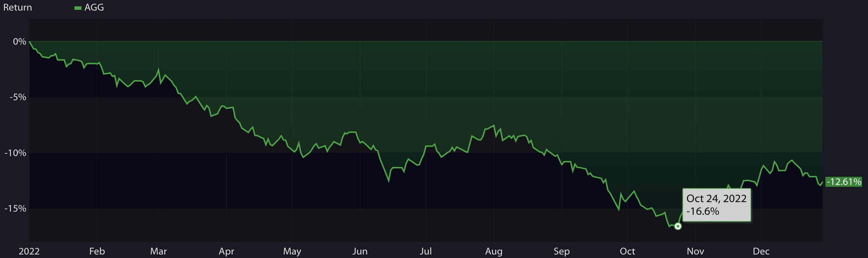Click the Dec x-axis label
The image size is (868, 258).
[x=761, y=251]
